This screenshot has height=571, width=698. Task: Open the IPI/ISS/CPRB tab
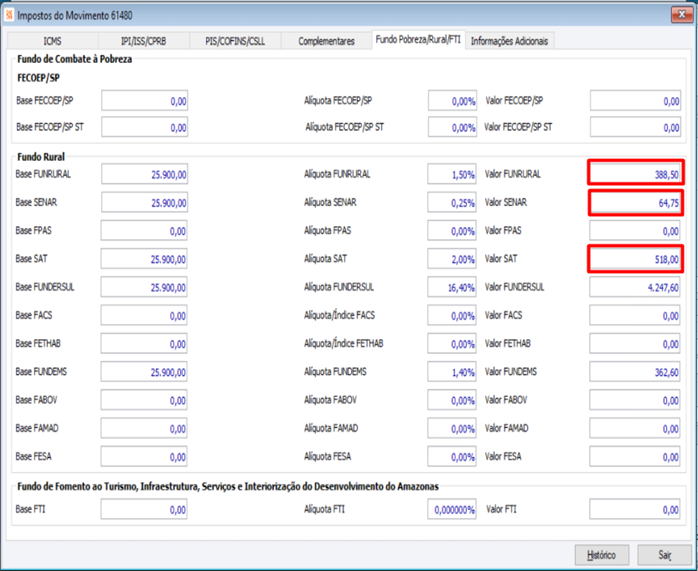[x=143, y=41]
